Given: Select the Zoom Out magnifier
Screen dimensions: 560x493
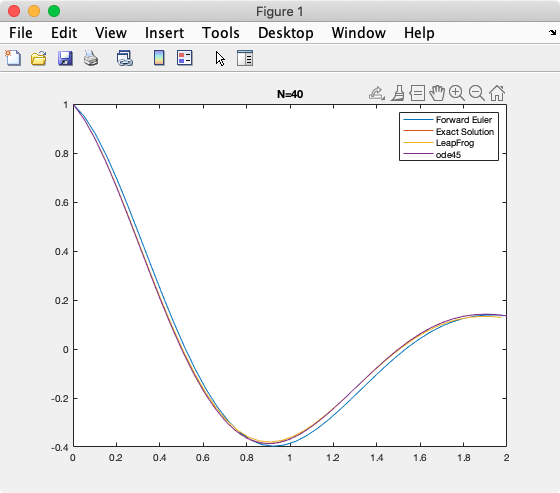Looking at the screenshot, I should pos(477,93).
